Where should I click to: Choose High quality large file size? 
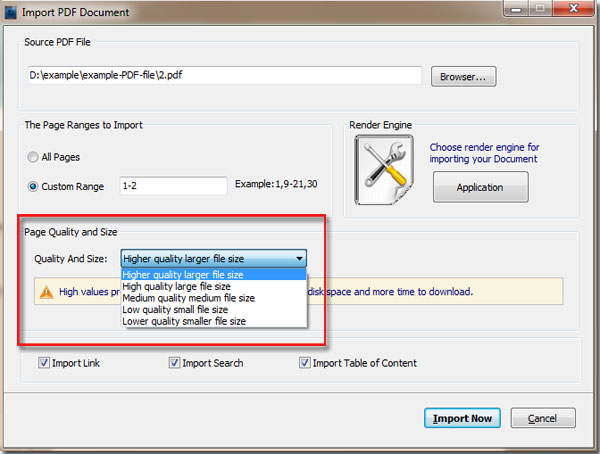pos(214,286)
